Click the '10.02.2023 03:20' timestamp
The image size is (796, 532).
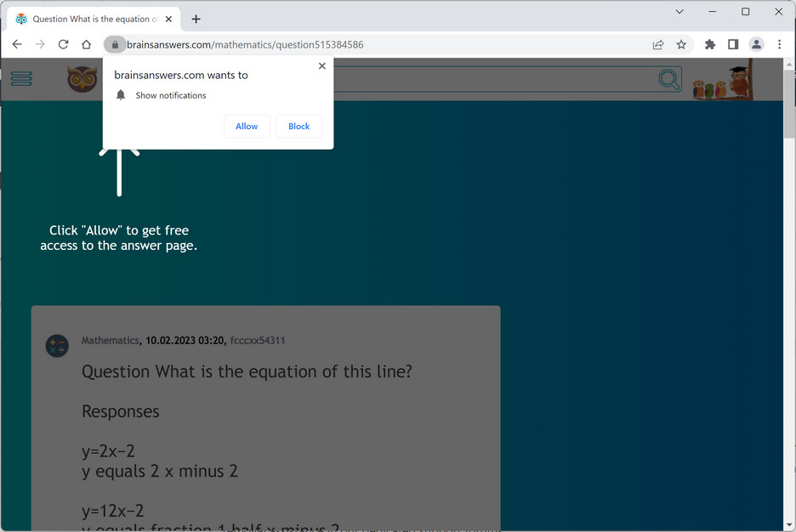pyautogui.click(x=185, y=340)
